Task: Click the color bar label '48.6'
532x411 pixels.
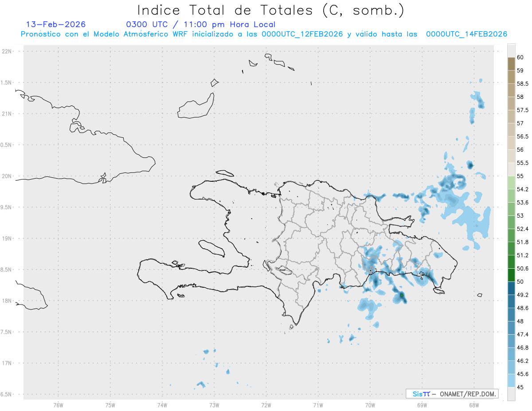Action: [523, 308]
